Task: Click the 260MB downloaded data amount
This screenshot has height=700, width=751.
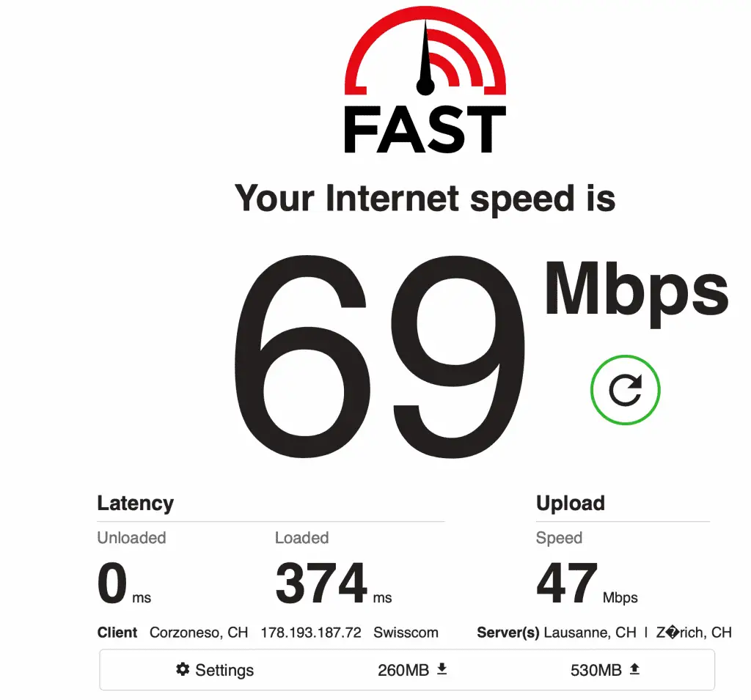Action: 403,670
